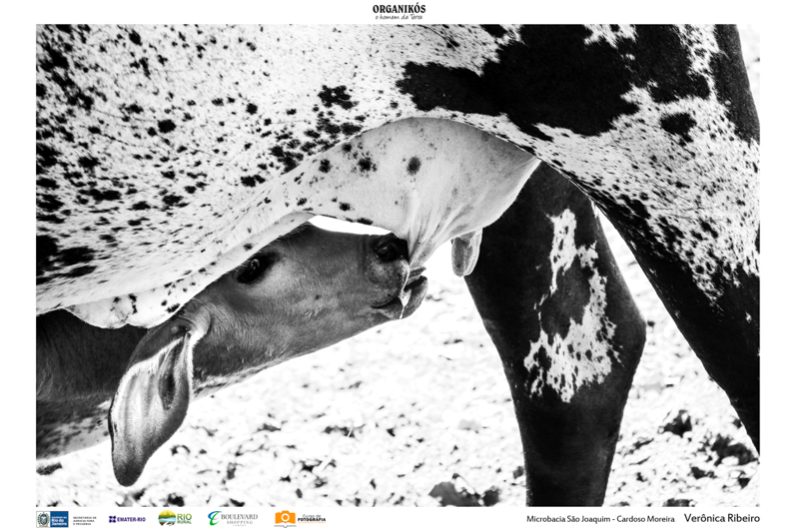Click the orange camera icon

[x=285, y=518]
